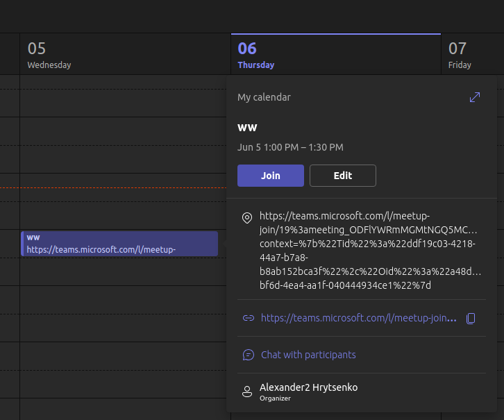Click the chain link icon

coord(248,318)
